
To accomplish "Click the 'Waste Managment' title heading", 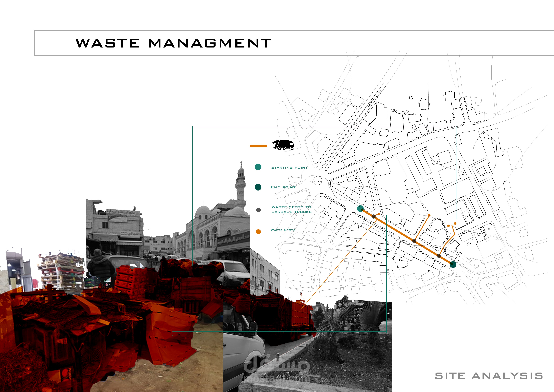I will pyautogui.click(x=173, y=43).
